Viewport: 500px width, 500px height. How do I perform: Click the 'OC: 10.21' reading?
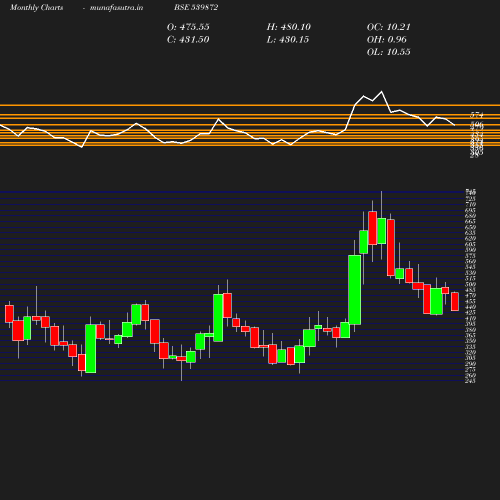coord(389,27)
